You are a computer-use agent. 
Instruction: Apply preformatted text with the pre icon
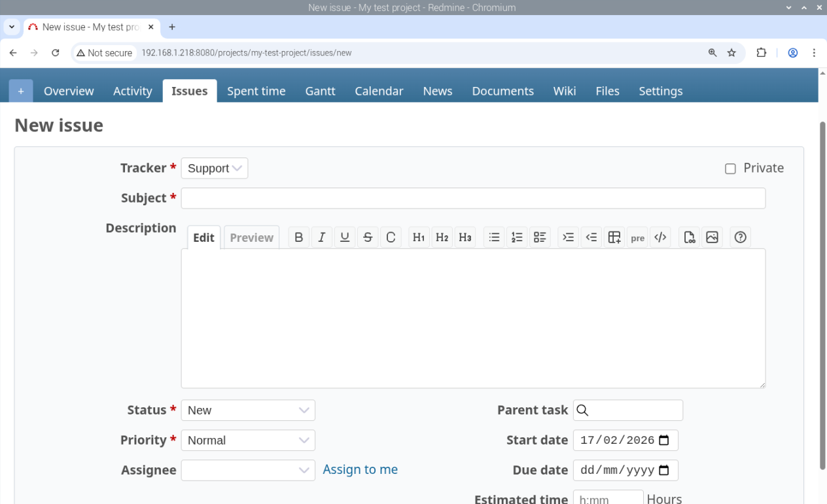(637, 237)
